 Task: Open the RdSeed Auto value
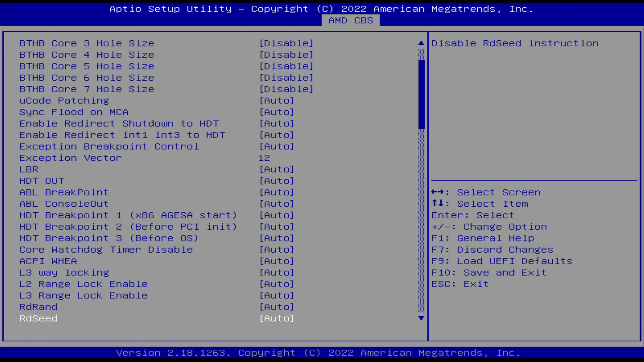pyautogui.click(x=277, y=318)
